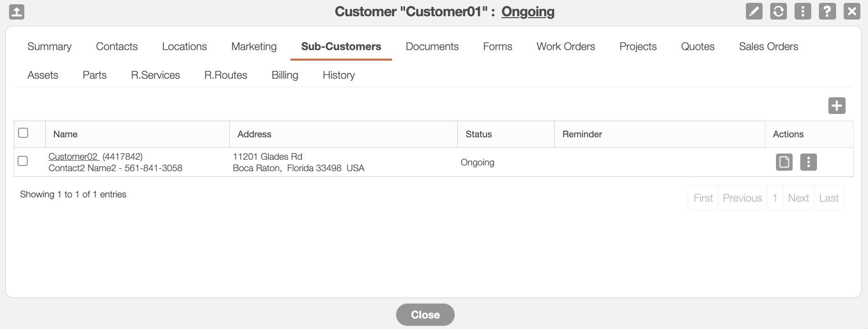The height and width of the screenshot is (329, 868).
Task: Add a sub-customer with the plus icon
Action: (x=837, y=105)
